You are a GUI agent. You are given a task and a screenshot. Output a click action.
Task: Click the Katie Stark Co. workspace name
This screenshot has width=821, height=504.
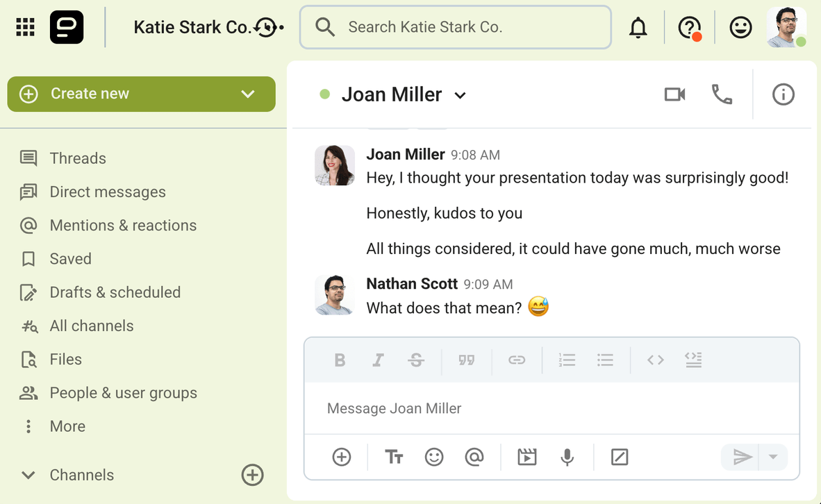[x=192, y=27]
